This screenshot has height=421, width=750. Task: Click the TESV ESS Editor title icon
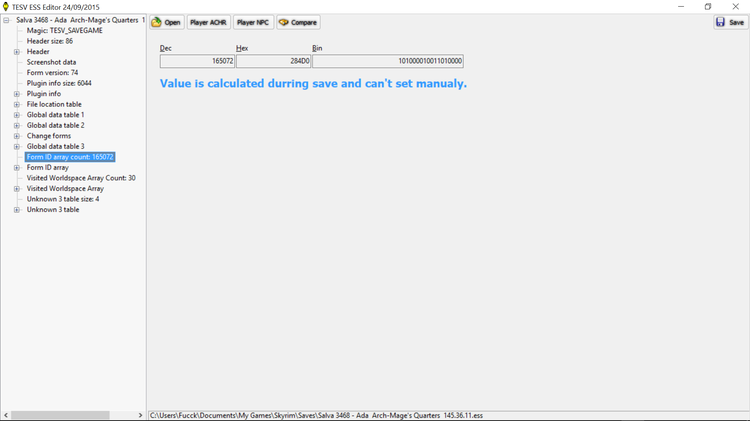(x=6, y=7)
